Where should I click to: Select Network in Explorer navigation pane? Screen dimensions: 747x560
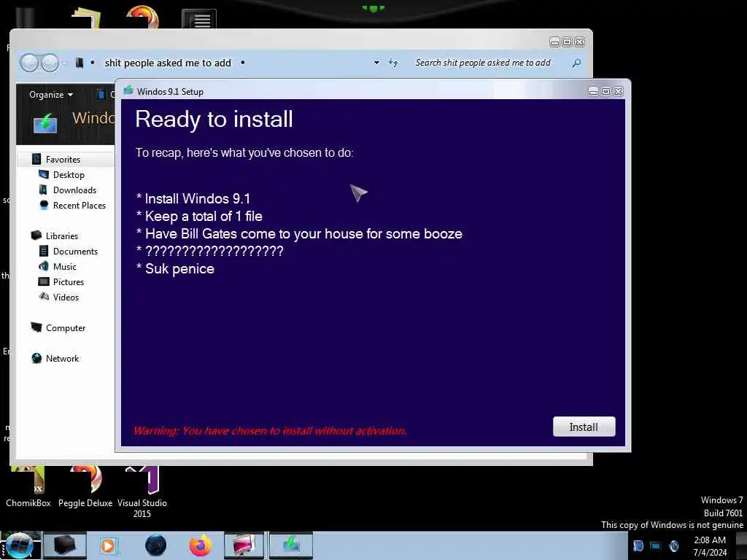(x=63, y=359)
